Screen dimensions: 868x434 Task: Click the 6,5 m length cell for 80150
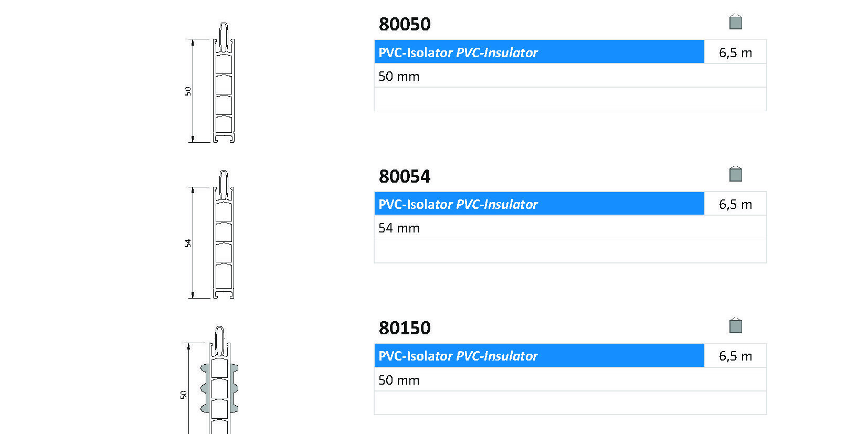click(735, 356)
